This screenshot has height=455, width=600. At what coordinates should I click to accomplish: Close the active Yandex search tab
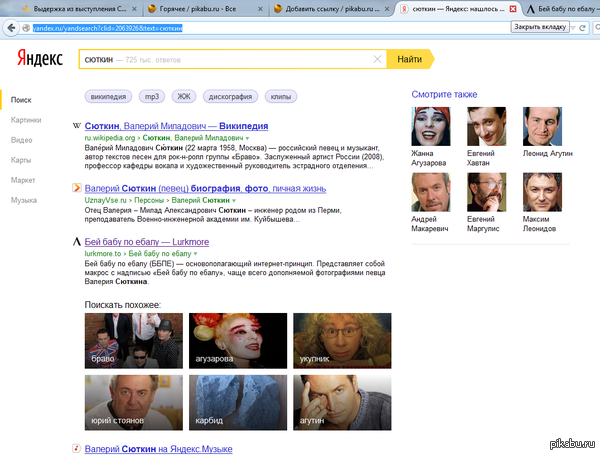pyautogui.click(x=513, y=9)
